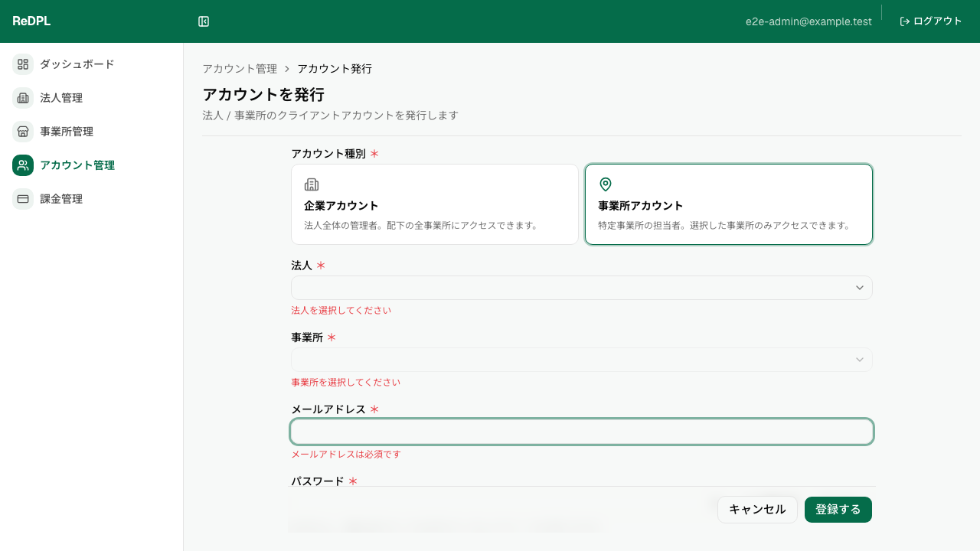Click the メールアドレスは必須です error message
980x551 pixels.
click(x=346, y=455)
